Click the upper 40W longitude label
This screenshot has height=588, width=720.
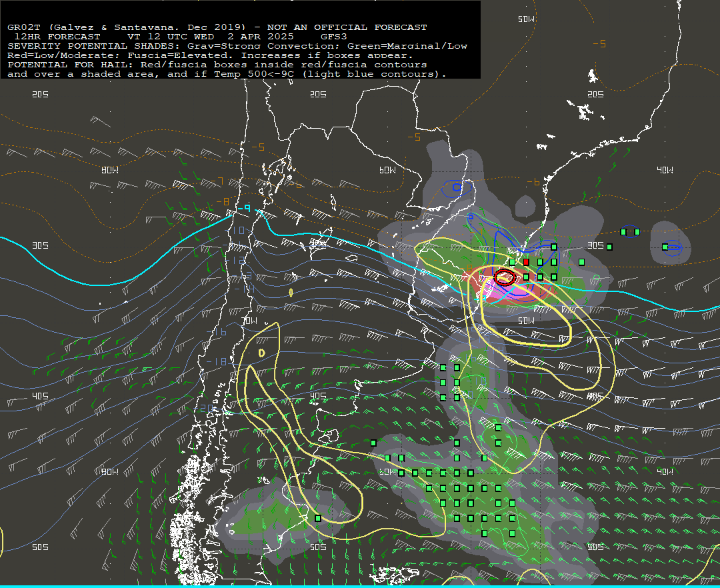coord(665,170)
